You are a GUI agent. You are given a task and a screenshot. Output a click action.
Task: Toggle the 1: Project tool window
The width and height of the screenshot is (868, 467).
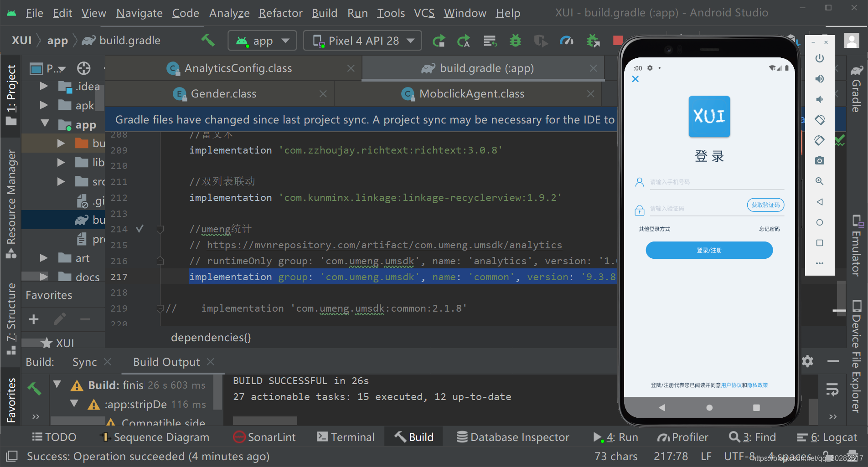coord(11,95)
